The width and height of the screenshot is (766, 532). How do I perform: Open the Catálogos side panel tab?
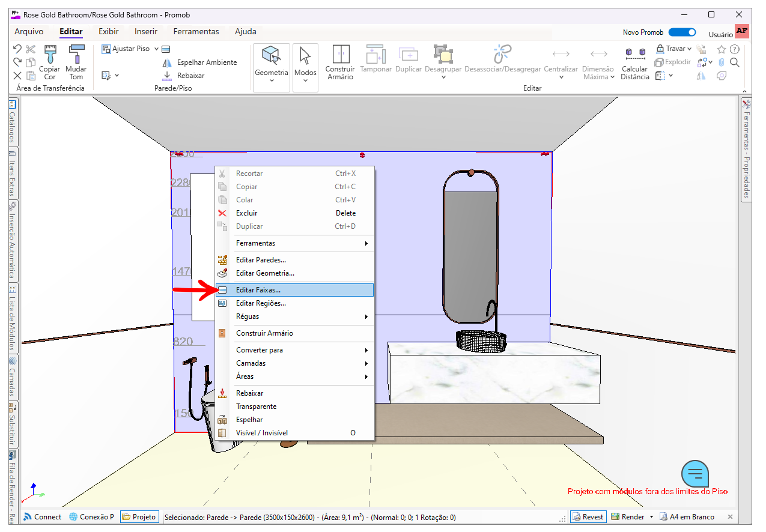click(x=12, y=122)
